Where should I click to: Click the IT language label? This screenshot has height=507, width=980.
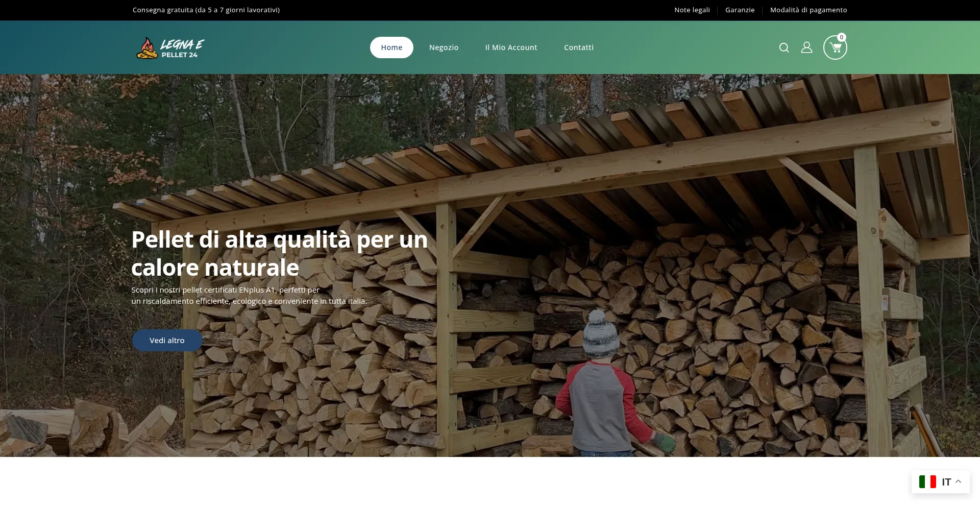(946, 482)
